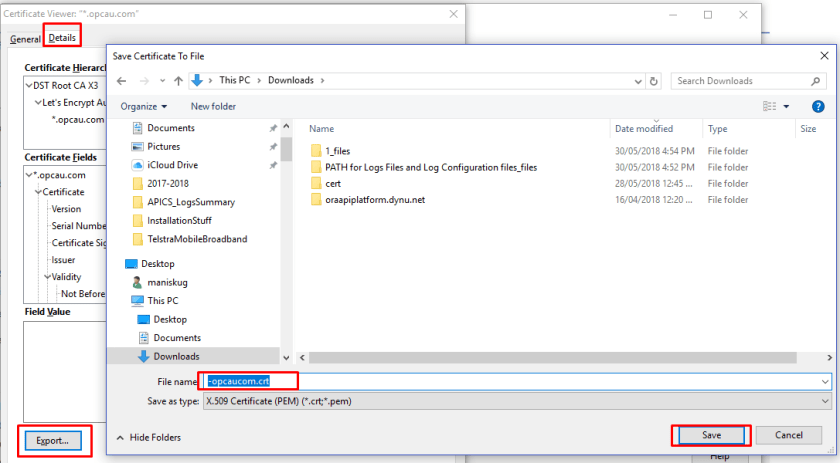
Task: Switch to the General tab
Action: click(25, 39)
